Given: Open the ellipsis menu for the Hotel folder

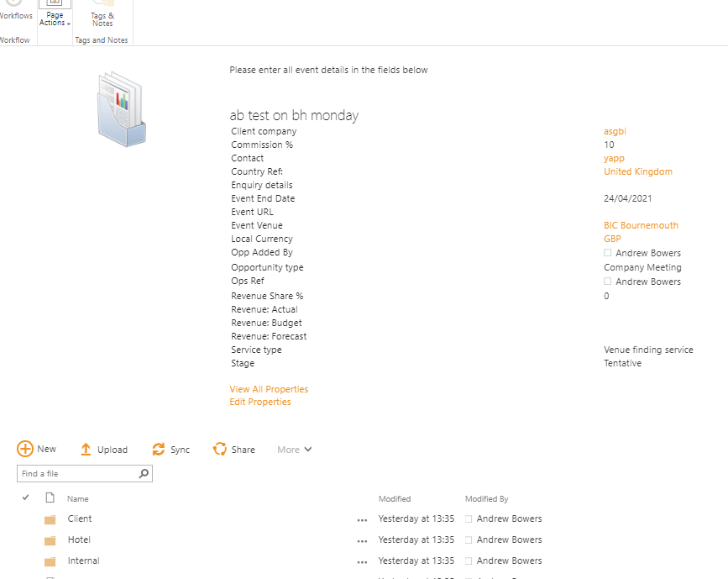Looking at the screenshot, I should (362, 540).
